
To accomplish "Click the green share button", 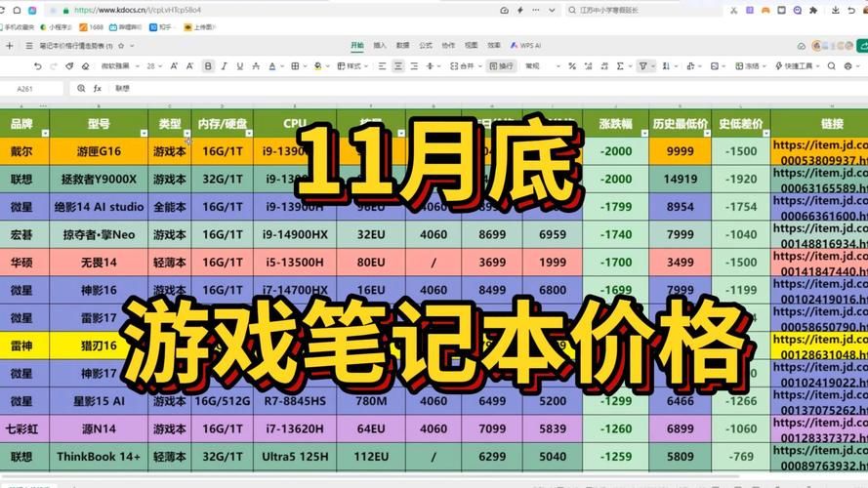I will (862, 46).
